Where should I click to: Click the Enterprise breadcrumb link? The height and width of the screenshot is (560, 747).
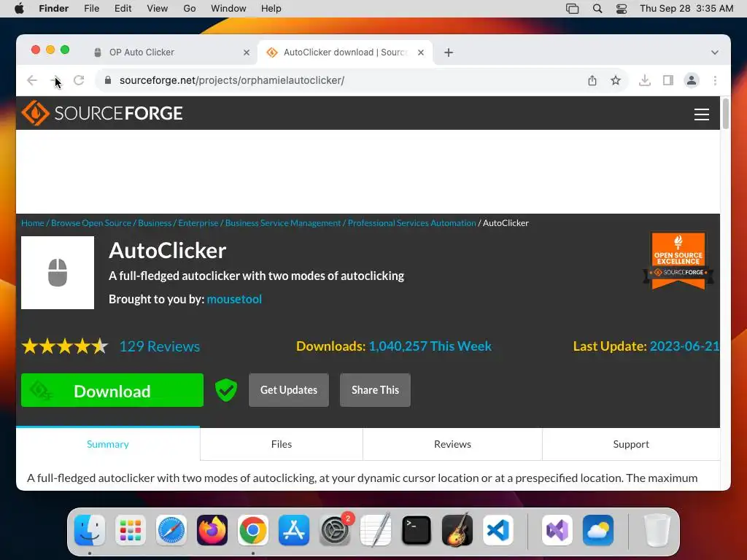pyautogui.click(x=198, y=223)
